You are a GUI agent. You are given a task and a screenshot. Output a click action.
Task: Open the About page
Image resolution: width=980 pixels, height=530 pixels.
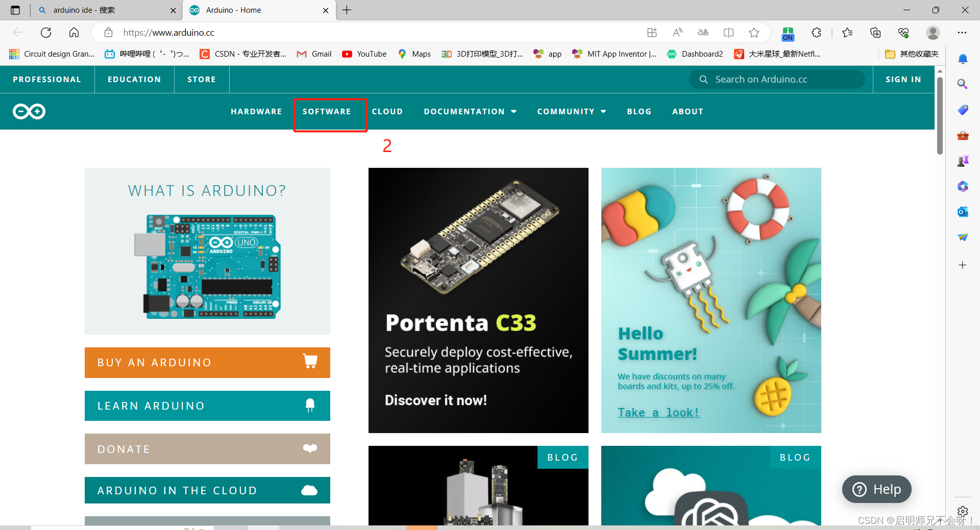(x=688, y=111)
